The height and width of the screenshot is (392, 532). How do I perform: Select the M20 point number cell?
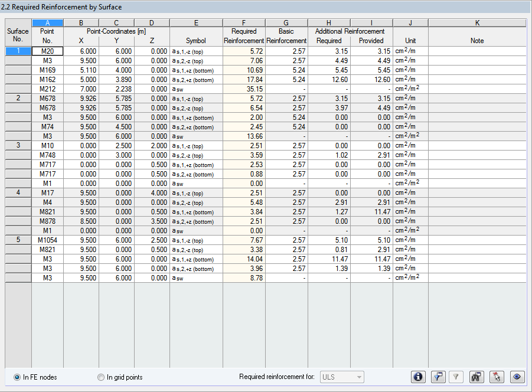[47, 51]
